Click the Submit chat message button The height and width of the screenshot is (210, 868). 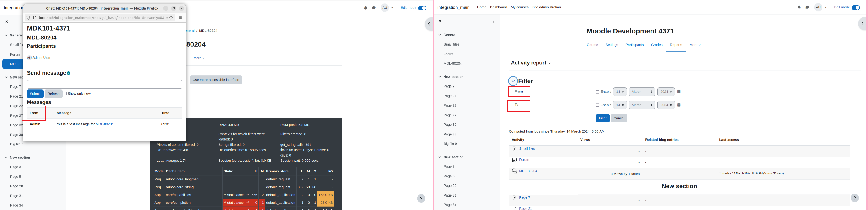point(35,94)
